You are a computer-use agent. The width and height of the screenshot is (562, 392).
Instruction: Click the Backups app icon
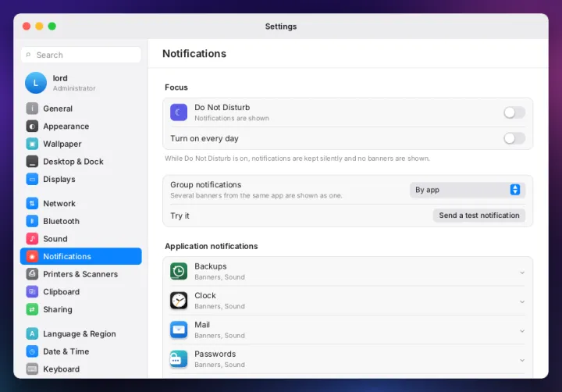pyautogui.click(x=179, y=272)
